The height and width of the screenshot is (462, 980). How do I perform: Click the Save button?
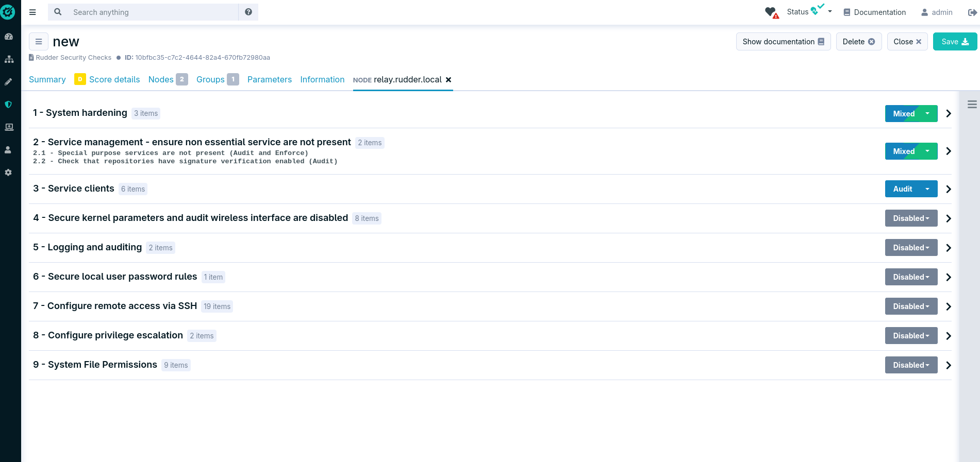954,42
